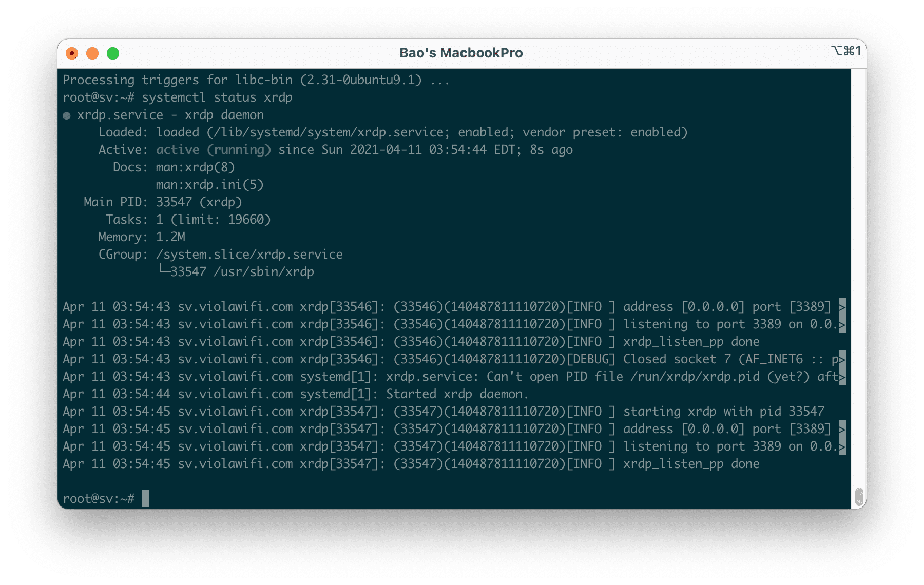Click the gray status dot before xrdp.service
Viewport: 924px width, 585px height.
(x=67, y=115)
